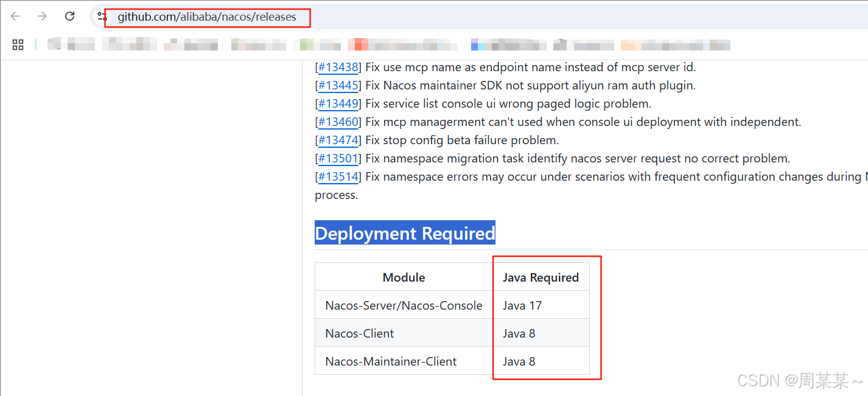This screenshot has width=868, height=396.
Task: Click the browser back arrow
Action: [x=15, y=16]
